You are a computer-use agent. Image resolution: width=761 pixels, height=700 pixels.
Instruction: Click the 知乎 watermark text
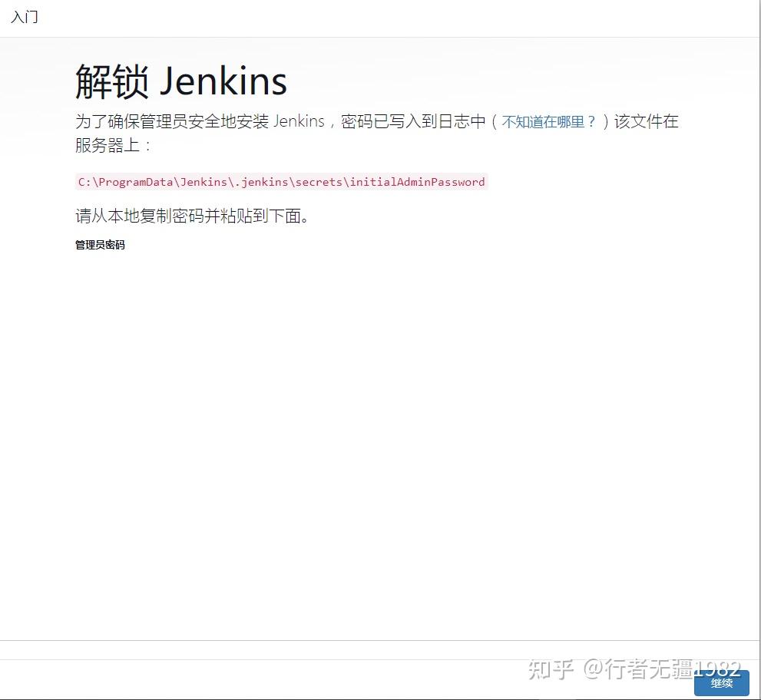[547, 669]
